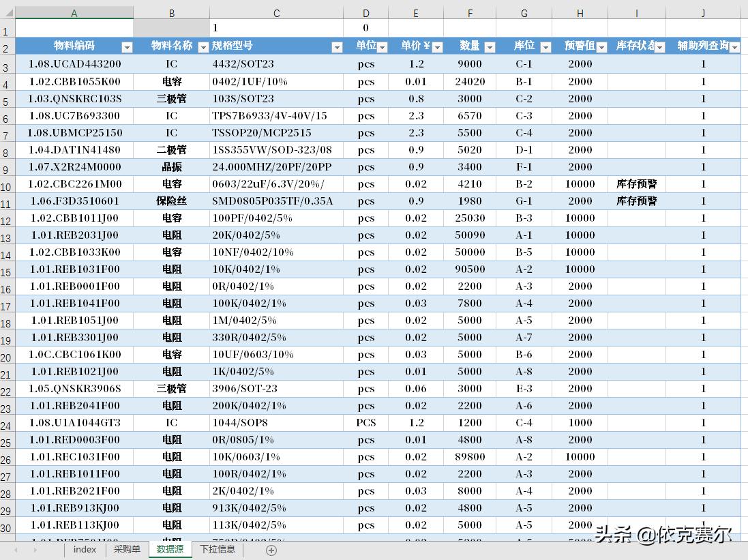Image resolution: width=748 pixels, height=560 pixels.
Task: Select column A by clicking its header
Action: point(74,12)
